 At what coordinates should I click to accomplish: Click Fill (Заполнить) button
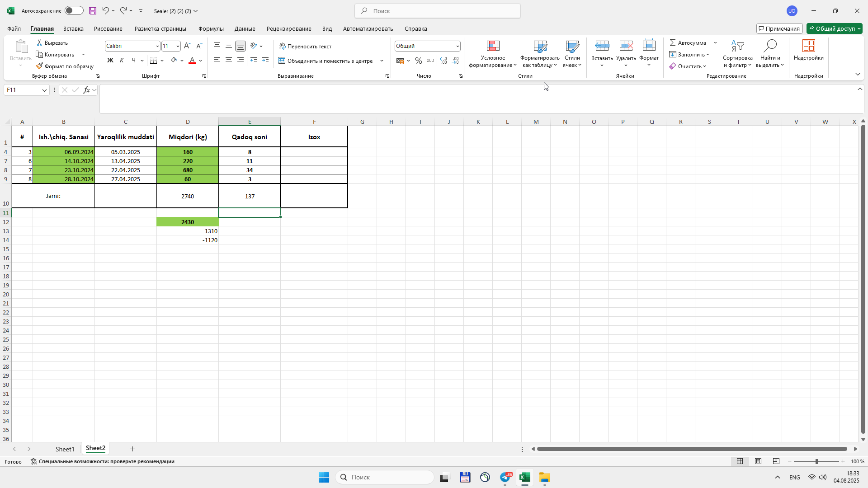[x=689, y=54]
